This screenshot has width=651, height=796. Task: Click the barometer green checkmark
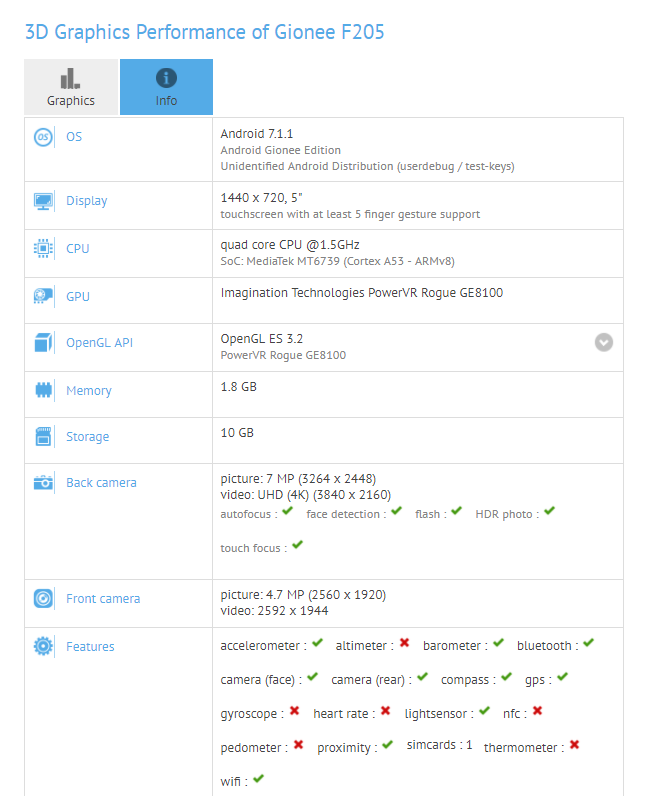pos(498,643)
